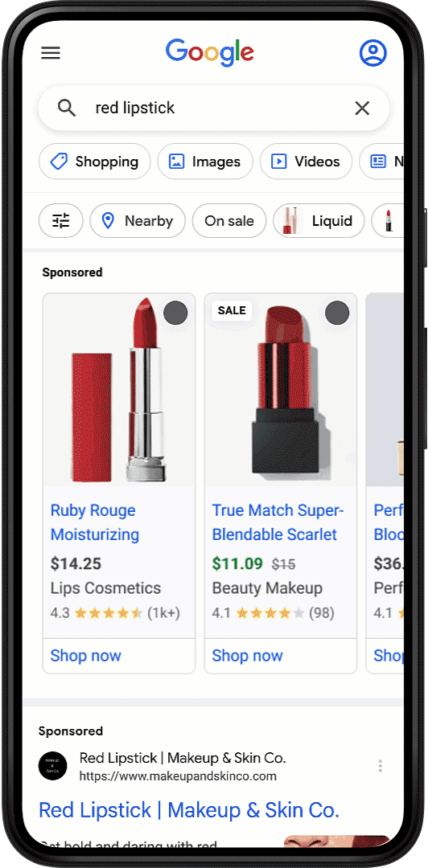Image resolution: width=428 pixels, height=868 pixels.
Task: Select the Liquid lipstick filter chip
Action: [319, 221]
